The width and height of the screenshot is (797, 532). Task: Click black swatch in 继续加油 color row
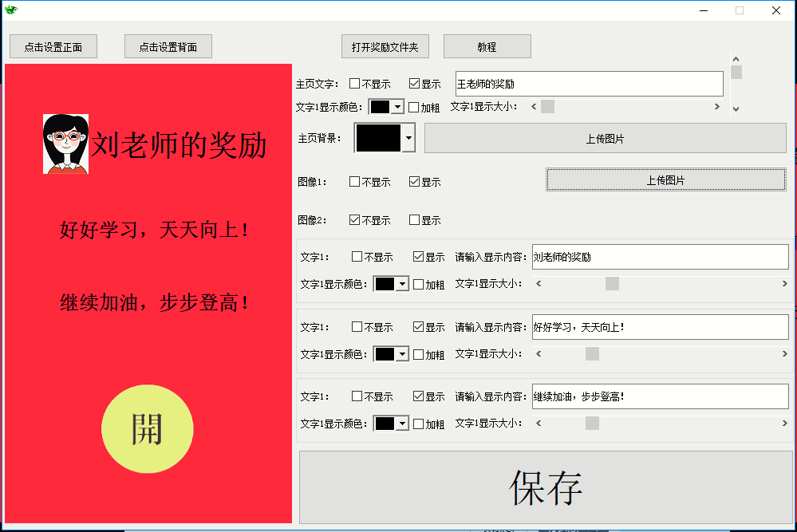click(385, 424)
